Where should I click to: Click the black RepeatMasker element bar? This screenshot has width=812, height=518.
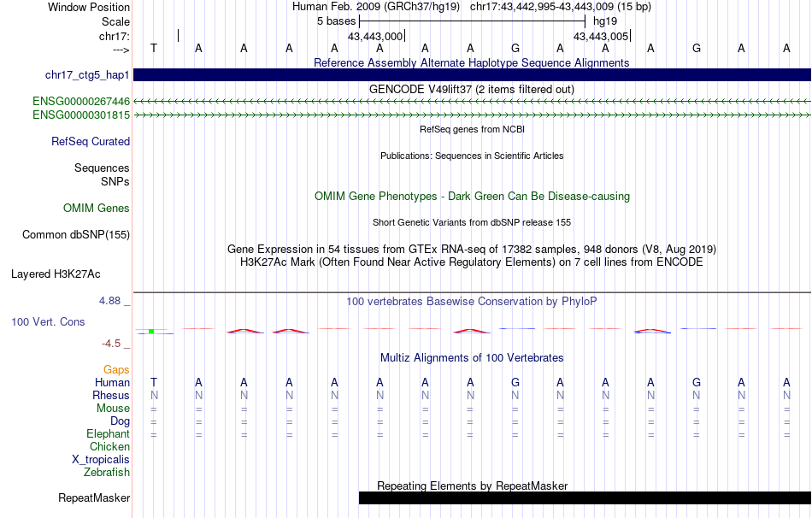(x=585, y=498)
